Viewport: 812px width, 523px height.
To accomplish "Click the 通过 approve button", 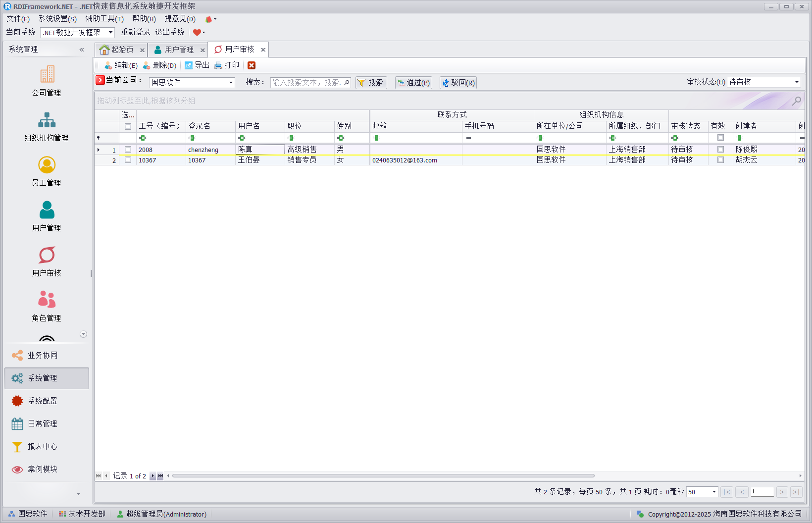I will click(413, 83).
